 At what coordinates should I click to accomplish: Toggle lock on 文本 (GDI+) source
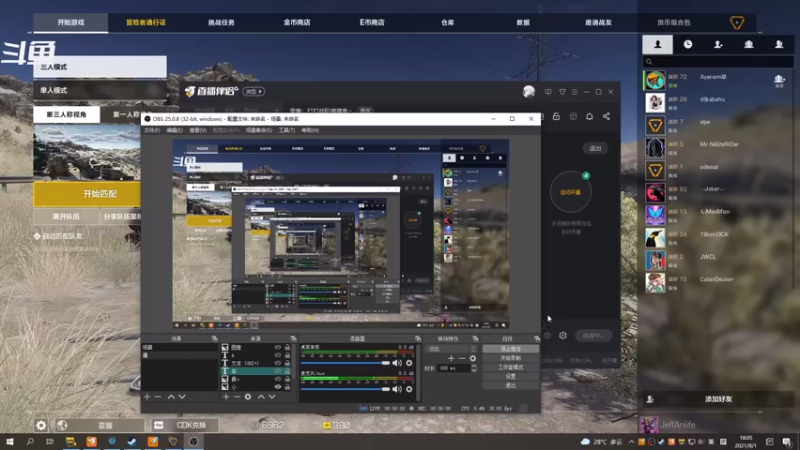[x=287, y=363]
